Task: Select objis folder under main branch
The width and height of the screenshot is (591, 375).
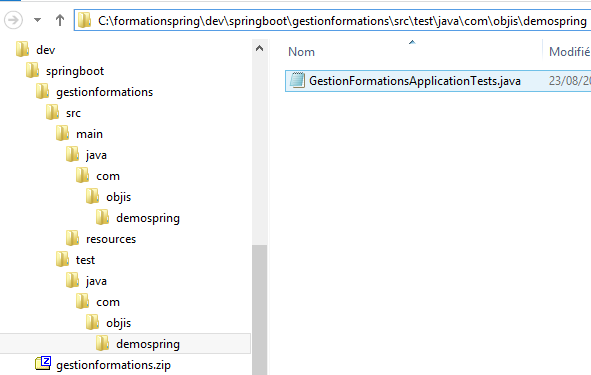Action: pos(118,197)
